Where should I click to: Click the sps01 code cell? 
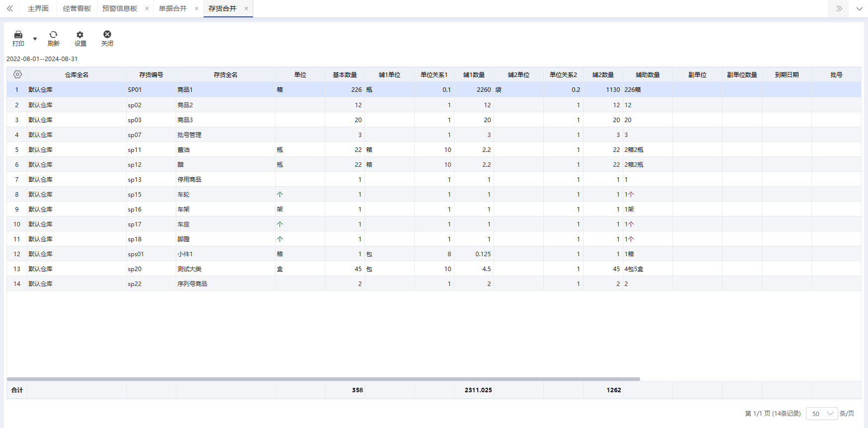[151, 254]
